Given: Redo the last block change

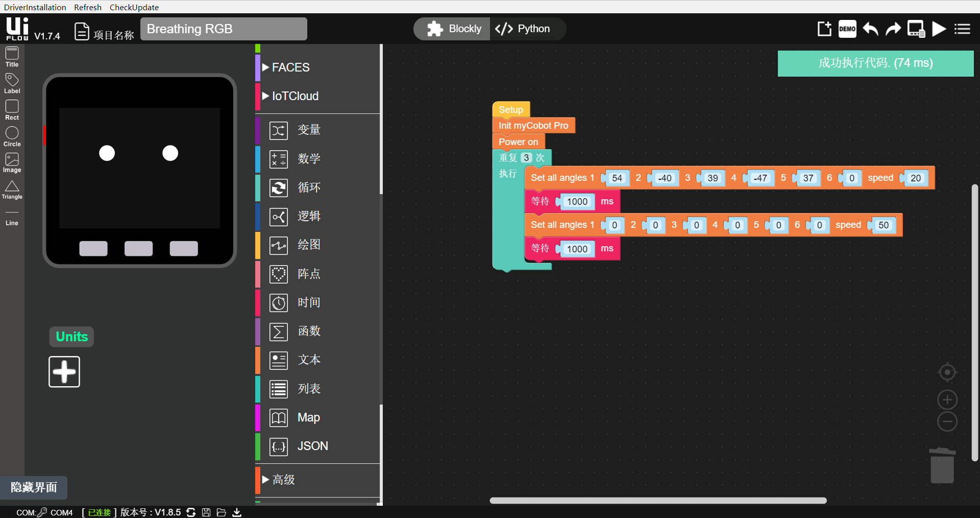Looking at the screenshot, I should click(893, 29).
